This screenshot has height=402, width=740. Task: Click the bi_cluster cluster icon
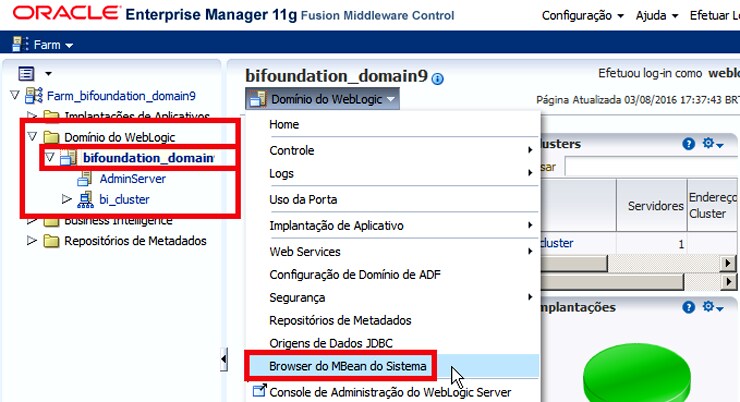click(85, 200)
